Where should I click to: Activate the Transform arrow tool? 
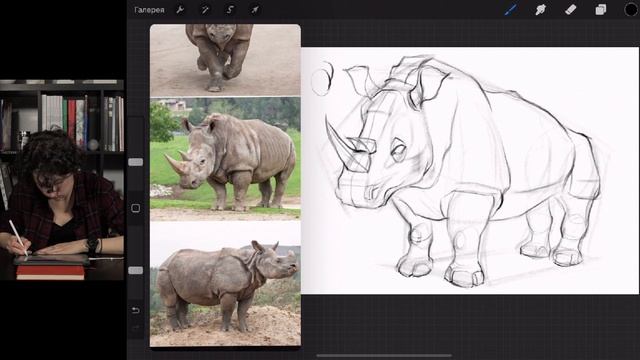255,9
